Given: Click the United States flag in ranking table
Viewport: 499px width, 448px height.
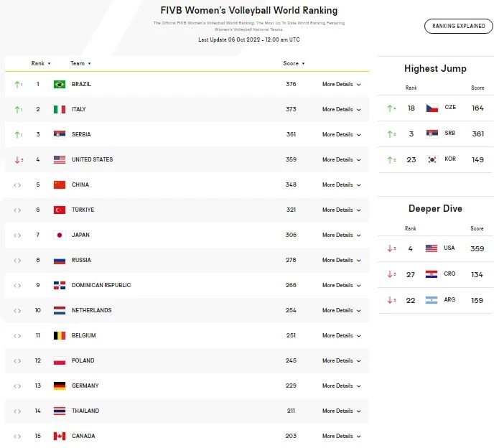Looking at the screenshot, I should [60, 160].
